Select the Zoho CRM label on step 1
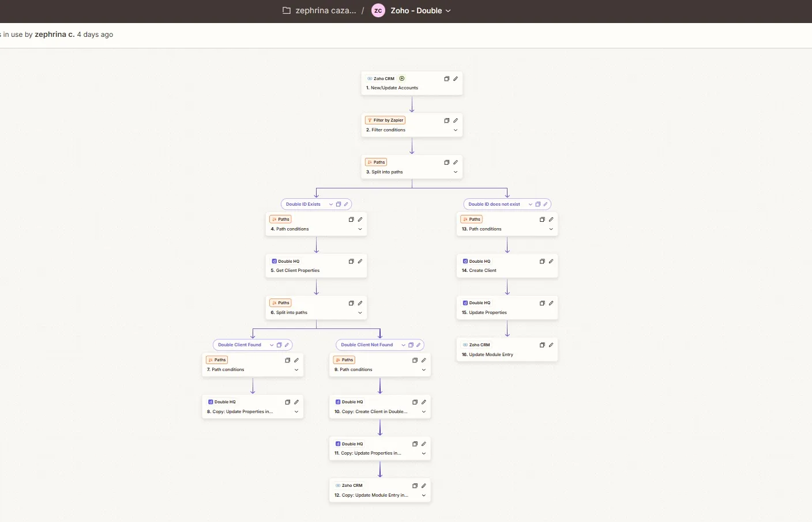This screenshot has width=812, height=522. tap(381, 79)
